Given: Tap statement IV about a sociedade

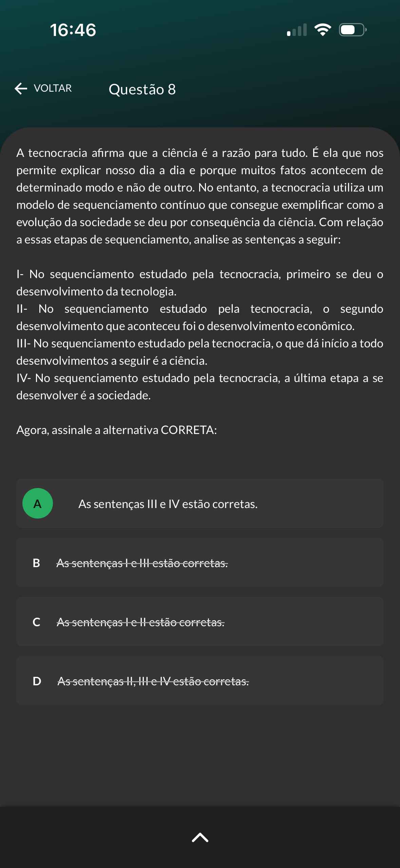Looking at the screenshot, I should tap(199, 386).
